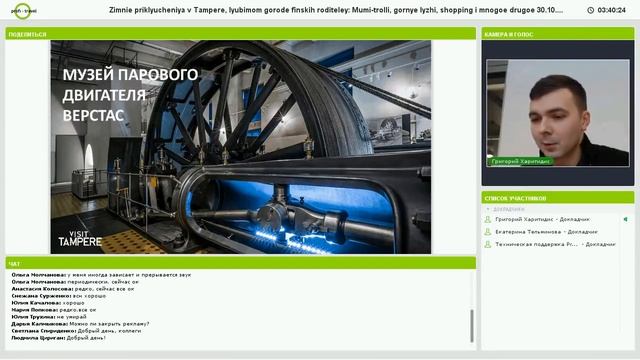The width and height of the screenshot is (640, 360).
Task: Click Светлана Спириденко greeting message
Action: [76, 331]
